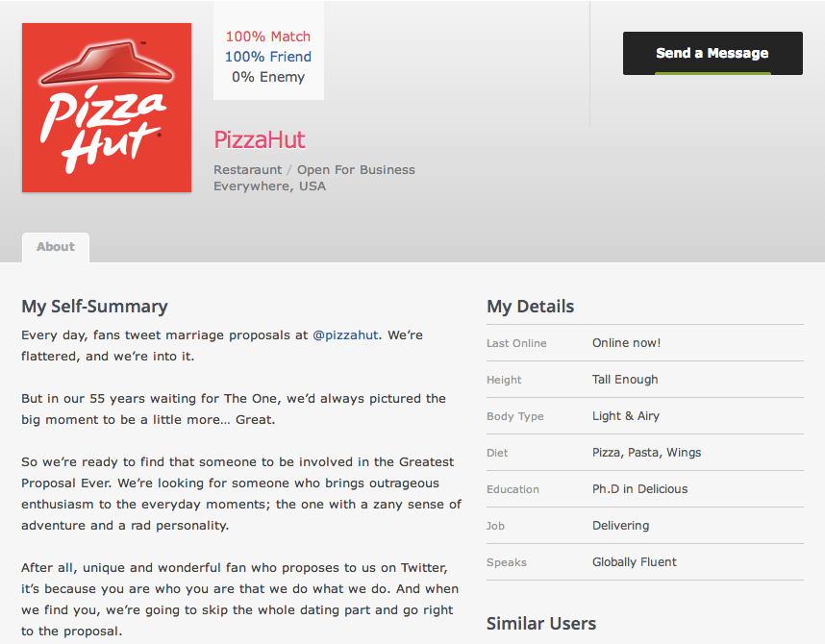
Task: Open the About tab
Action: pyautogui.click(x=56, y=247)
